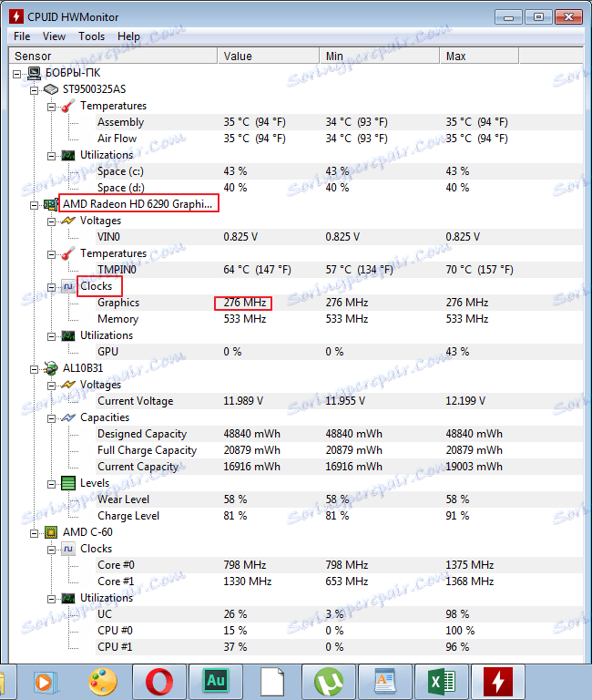The image size is (592, 700).
Task: Open Excel from the taskbar
Action: [x=442, y=682]
